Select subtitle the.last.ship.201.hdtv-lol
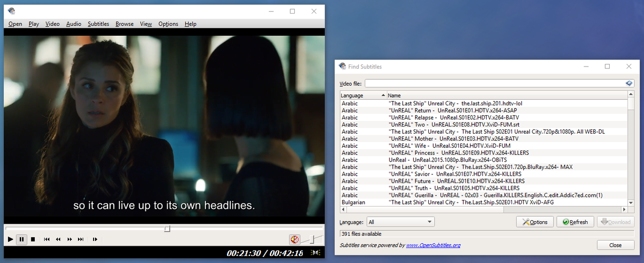Image resolution: width=644 pixels, height=263 pixels. coord(484,103)
